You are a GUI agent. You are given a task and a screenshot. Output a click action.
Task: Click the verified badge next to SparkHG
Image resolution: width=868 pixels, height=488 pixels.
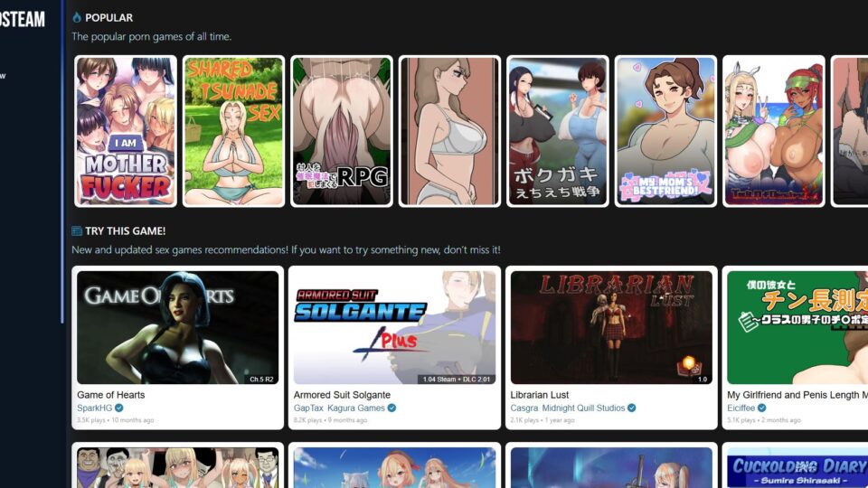pos(118,408)
